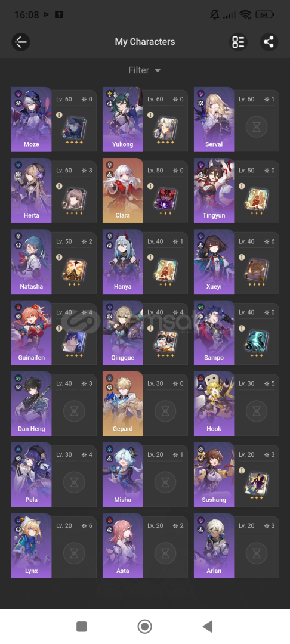This screenshot has width=290, height=644.
Task: Tap Sampo's teal light cone icon
Action: tap(257, 340)
